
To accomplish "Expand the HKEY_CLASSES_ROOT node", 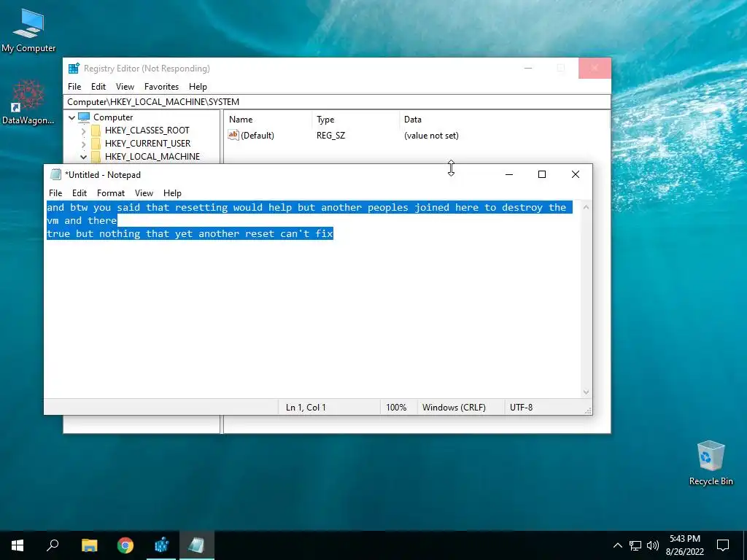I will pyautogui.click(x=83, y=131).
